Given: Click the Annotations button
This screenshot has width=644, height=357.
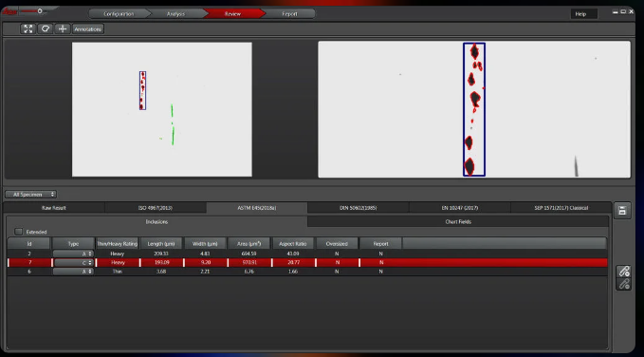Looking at the screenshot, I should [88, 29].
